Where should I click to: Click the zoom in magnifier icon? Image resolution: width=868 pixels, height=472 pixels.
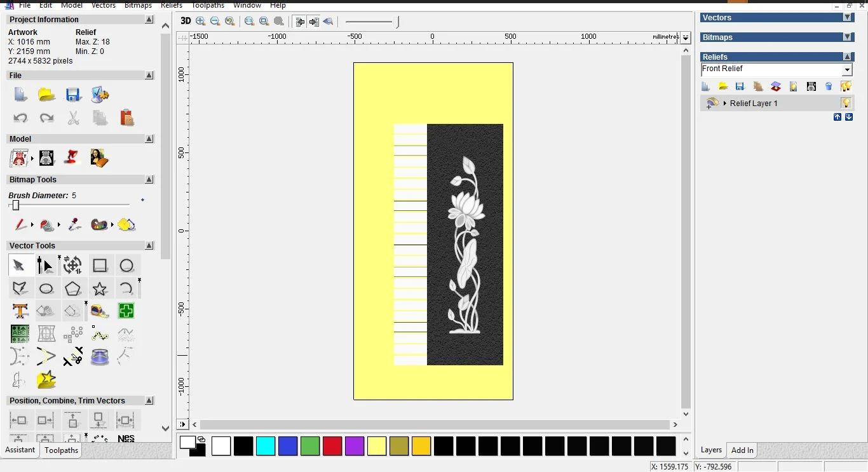[x=201, y=21]
